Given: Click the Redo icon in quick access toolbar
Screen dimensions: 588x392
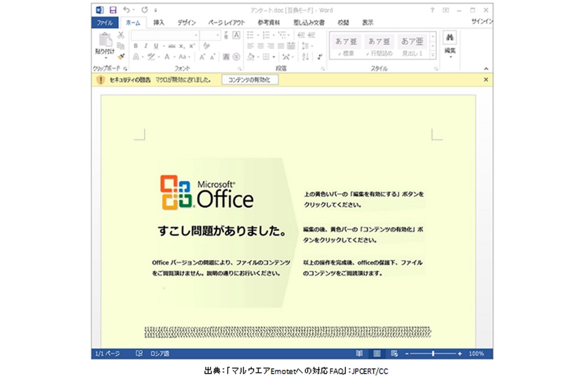Looking at the screenshot, I should [x=144, y=10].
